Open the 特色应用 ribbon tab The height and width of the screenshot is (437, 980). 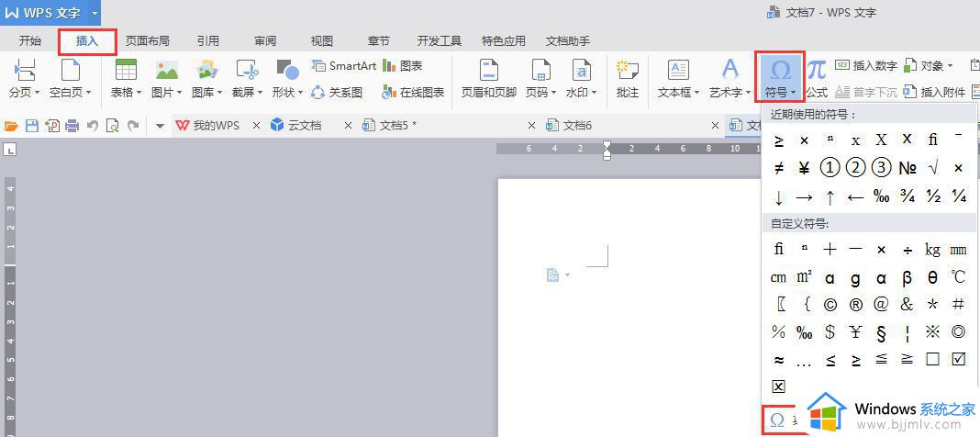point(503,41)
